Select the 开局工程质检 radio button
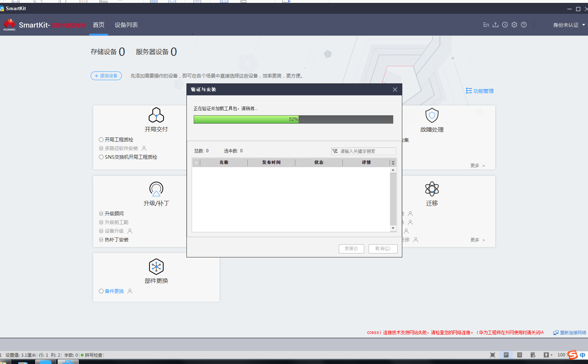The height and width of the screenshot is (364, 588). (x=101, y=140)
